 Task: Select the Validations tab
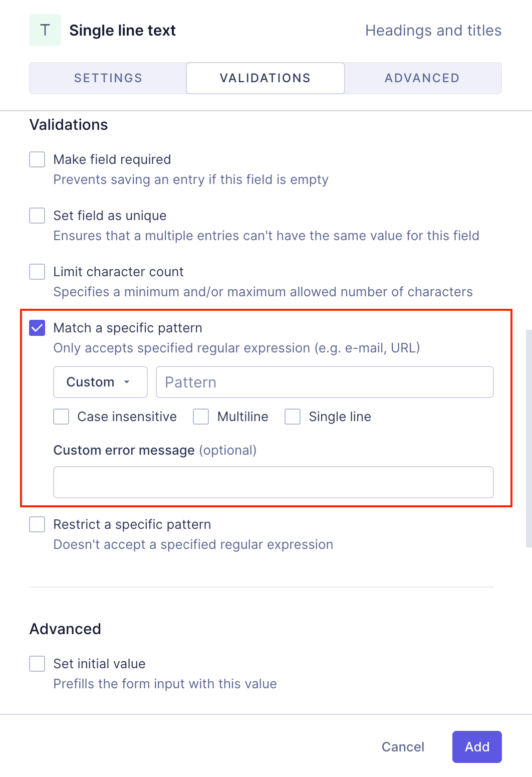pyautogui.click(x=265, y=78)
